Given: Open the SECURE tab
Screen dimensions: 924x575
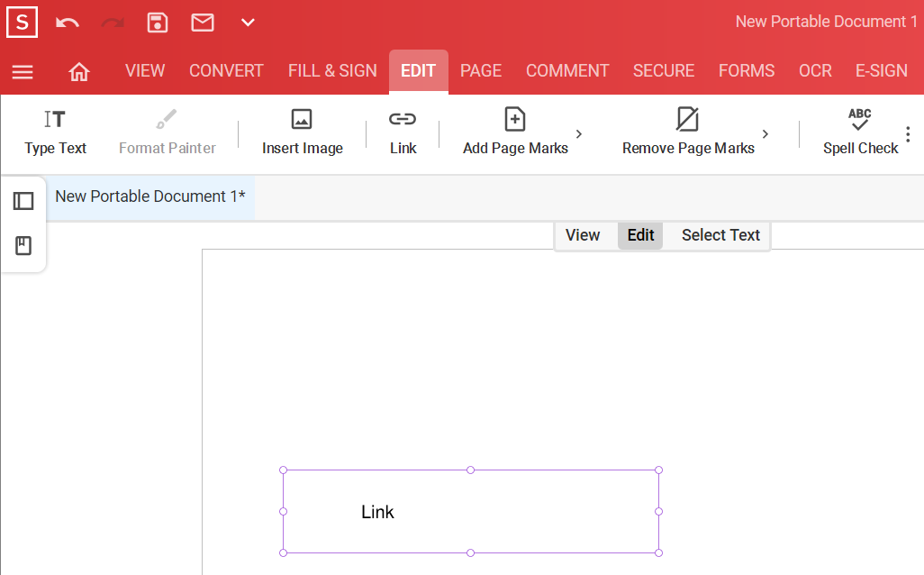Looking at the screenshot, I should [x=664, y=71].
